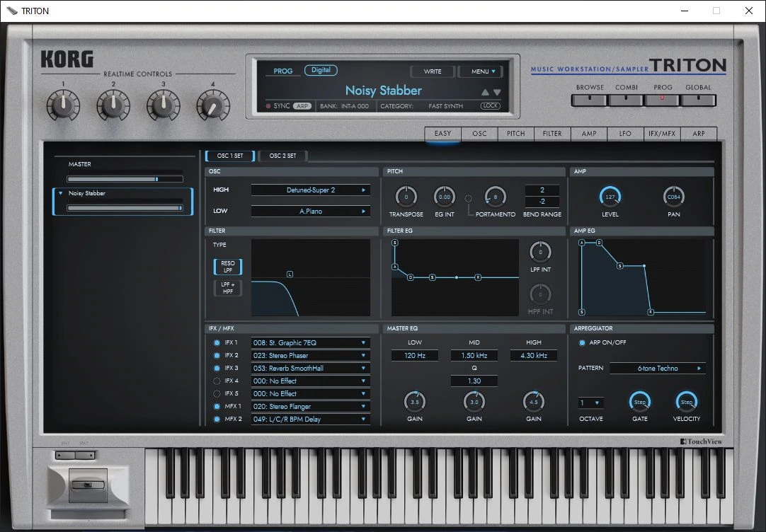Toggle the LOCK button
Image resolution: width=766 pixels, height=532 pixels.
(490, 106)
